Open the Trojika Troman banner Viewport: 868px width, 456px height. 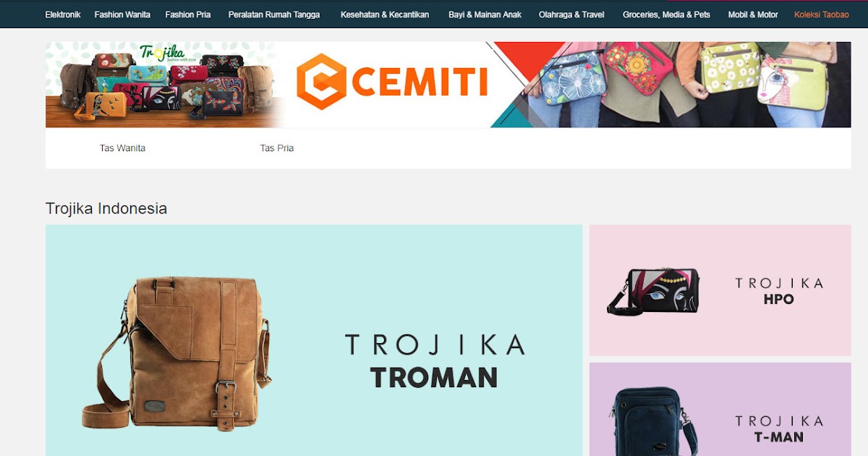click(314, 340)
